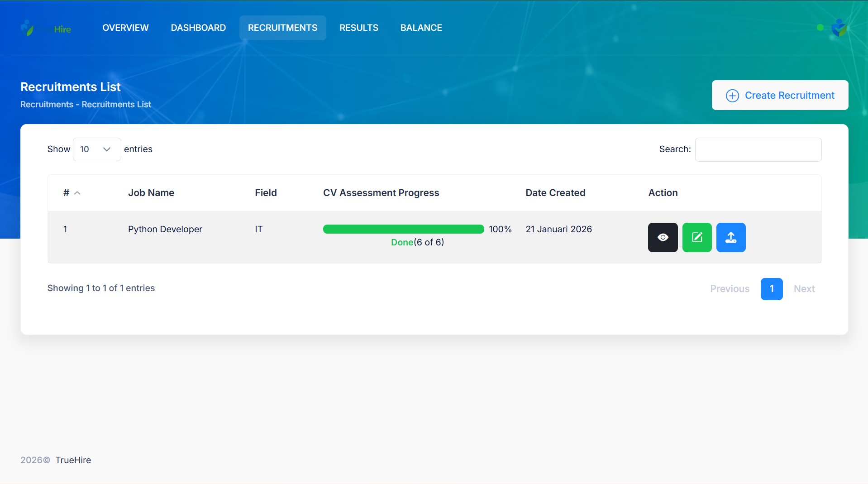Switch to the Results tab

click(x=358, y=28)
